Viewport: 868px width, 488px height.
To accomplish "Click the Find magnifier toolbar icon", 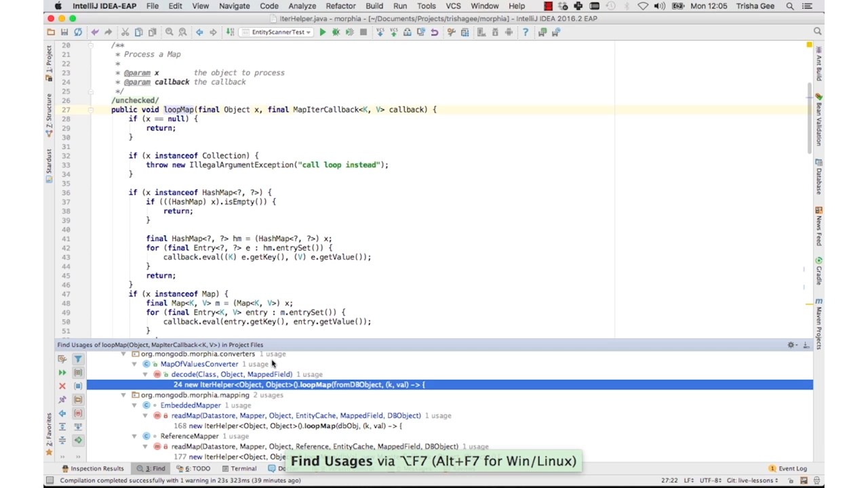I will click(x=170, y=32).
